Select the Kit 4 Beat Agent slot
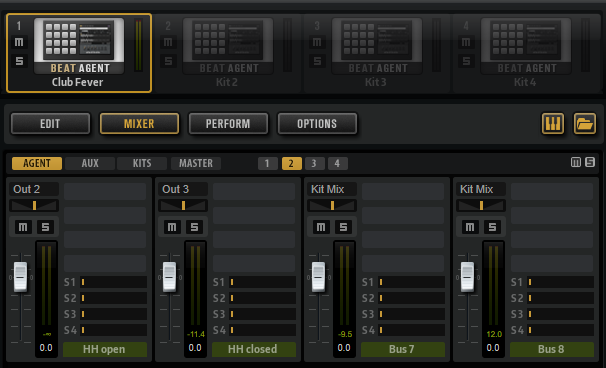606x368 pixels. pos(526,53)
